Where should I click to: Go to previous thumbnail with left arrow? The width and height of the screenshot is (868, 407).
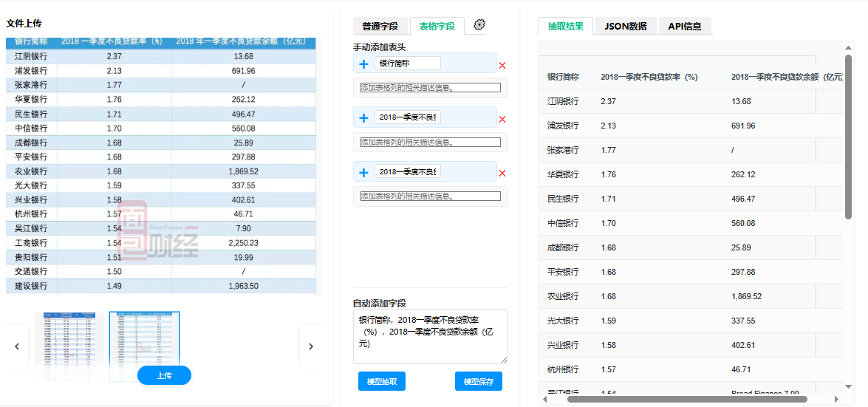[x=16, y=346]
